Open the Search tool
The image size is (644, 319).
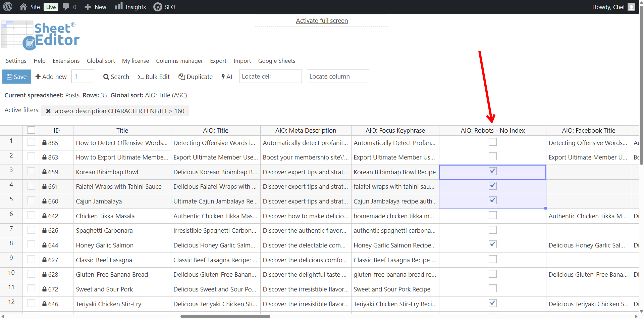point(116,77)
